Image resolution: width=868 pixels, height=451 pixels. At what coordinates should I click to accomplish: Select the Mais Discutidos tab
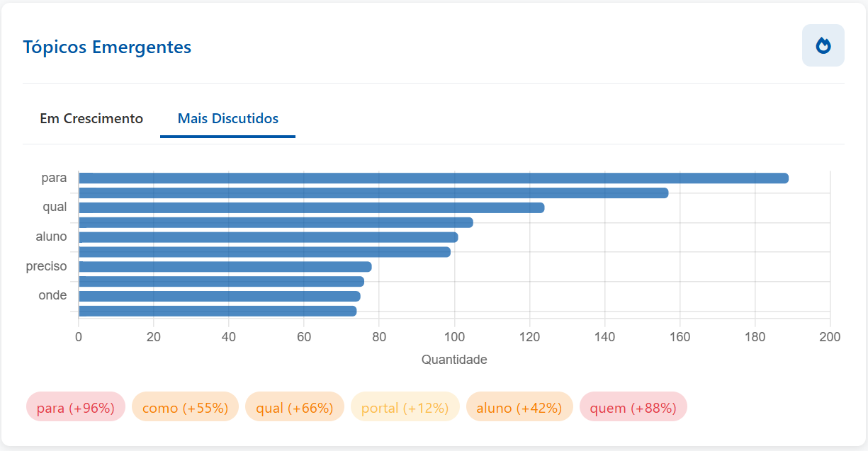(227, 118)
